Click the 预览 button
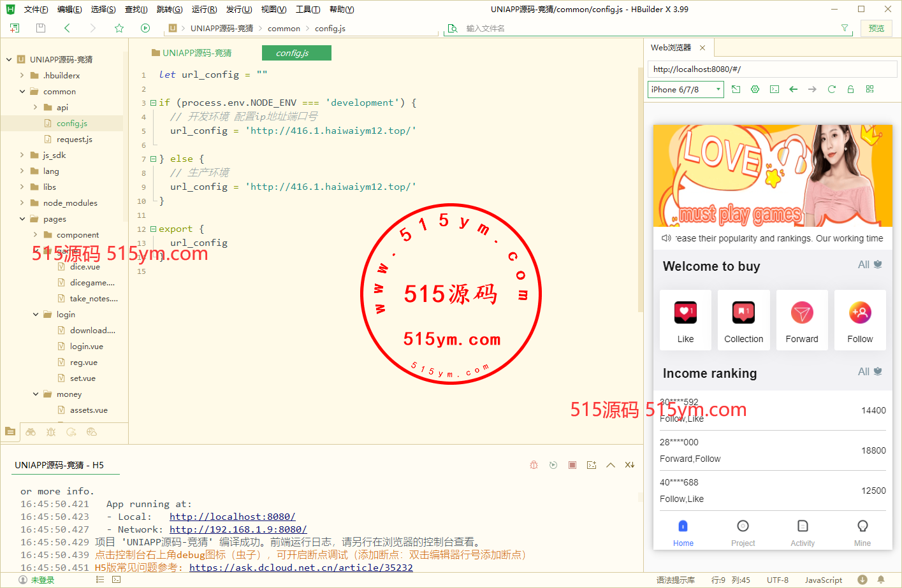Viewport: 902px width, 588px height. pos(877,28)
